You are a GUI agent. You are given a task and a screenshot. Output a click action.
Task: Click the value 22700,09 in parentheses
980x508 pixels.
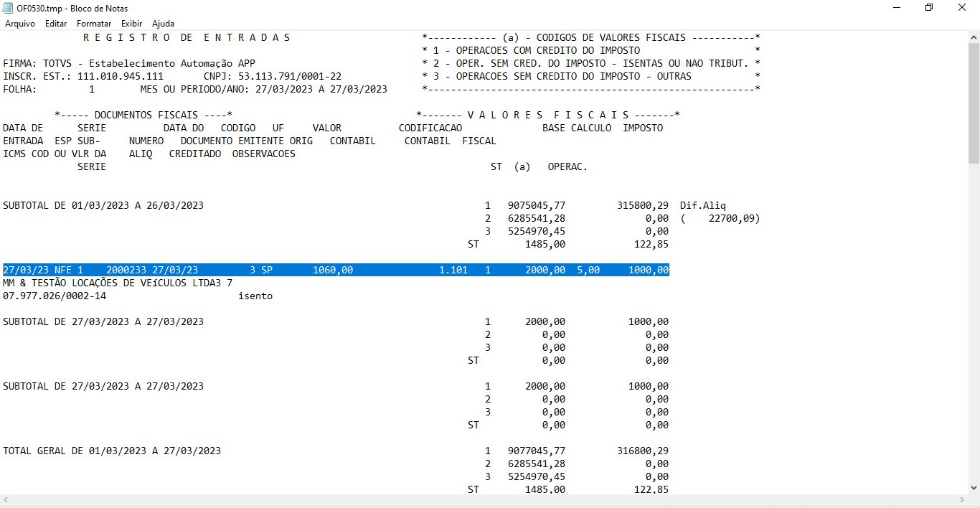point(732,218)
